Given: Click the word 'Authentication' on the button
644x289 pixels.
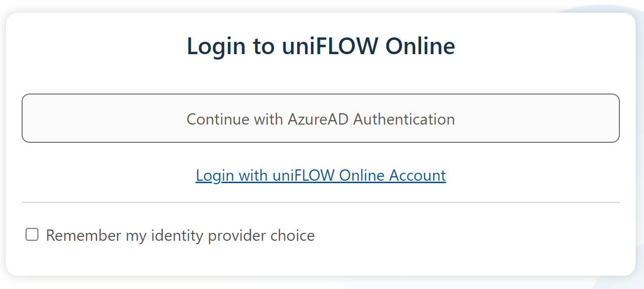Looking at the screenshot, I should [x=404, y=119].
